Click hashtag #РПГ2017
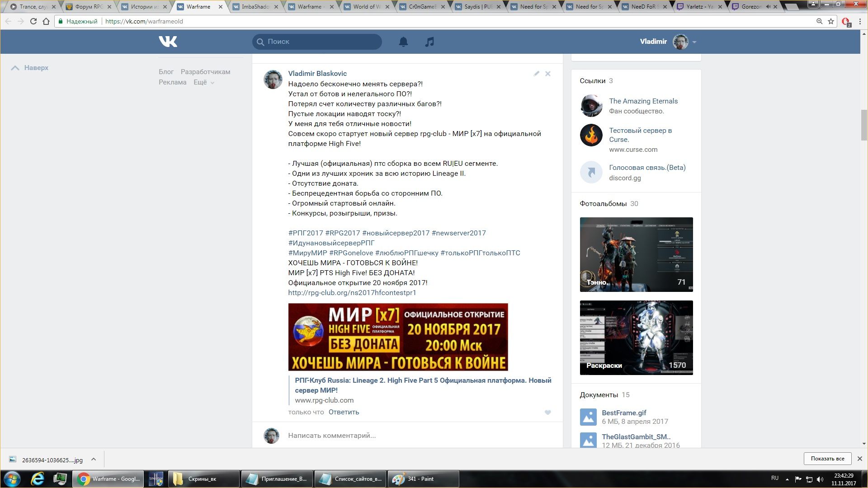The image size is (868, 488). (306, 233)
